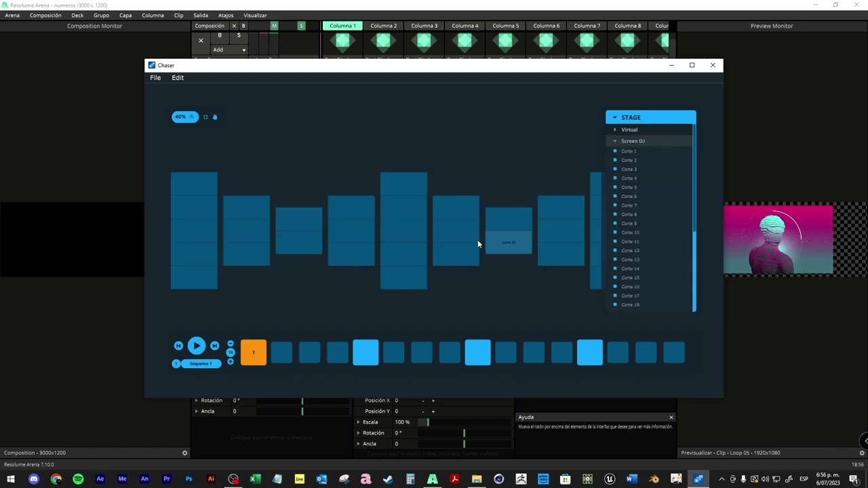Close the Ayuda help panel
The width and height of the screenshot is (868, 488).
671,418
